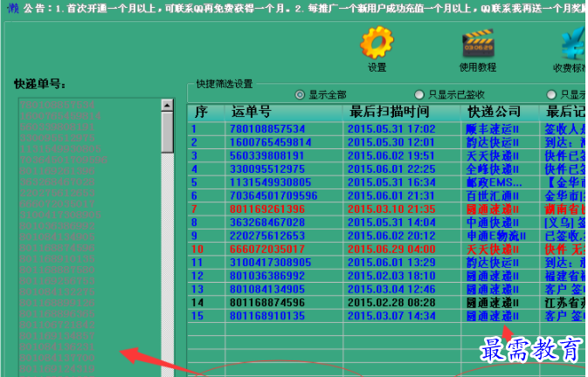Select red waybill 666072035017 in the table
Viewport: 588px width, 377px height.
[267, 250]
